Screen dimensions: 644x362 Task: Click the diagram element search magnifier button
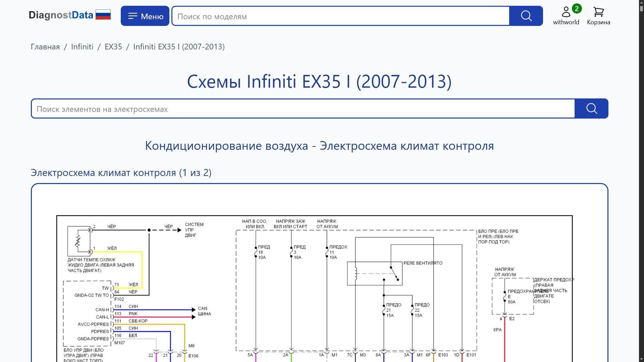point(591,108)
